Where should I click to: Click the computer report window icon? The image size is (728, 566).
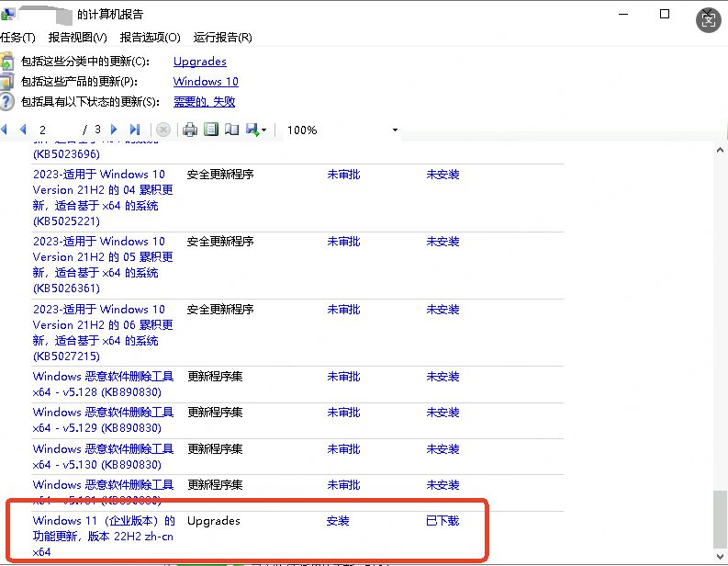click(7, 15)
